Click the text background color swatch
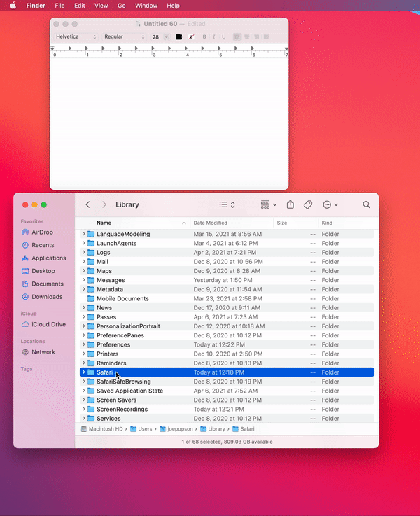The height and width of the screenshot is (516, 420). coord(191,37)
